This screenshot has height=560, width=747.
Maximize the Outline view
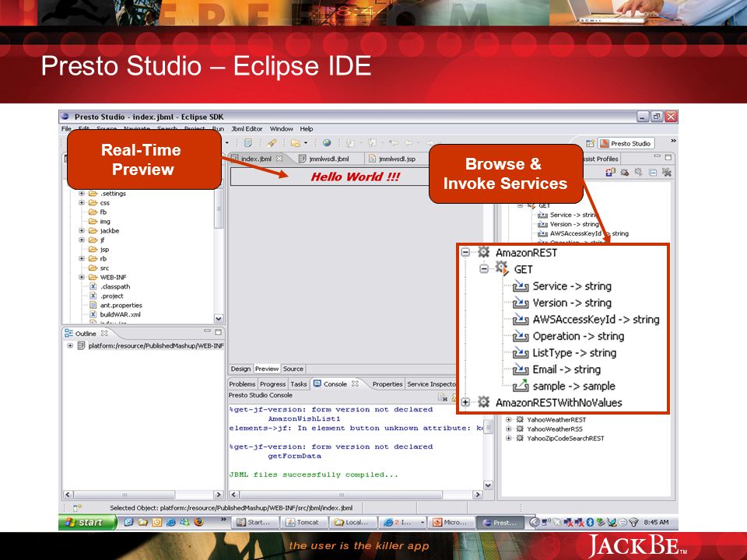[218, 331]
